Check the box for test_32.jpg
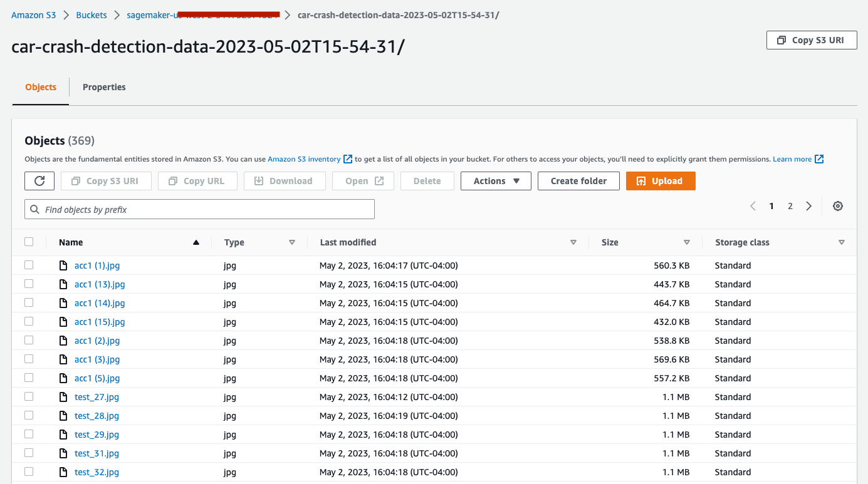 point(29,471)
